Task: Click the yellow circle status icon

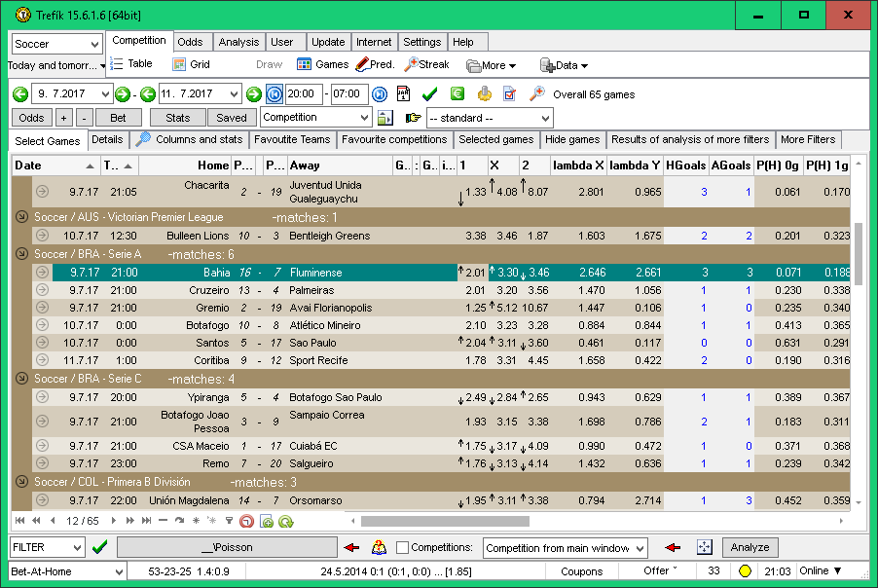Action: 745,571
